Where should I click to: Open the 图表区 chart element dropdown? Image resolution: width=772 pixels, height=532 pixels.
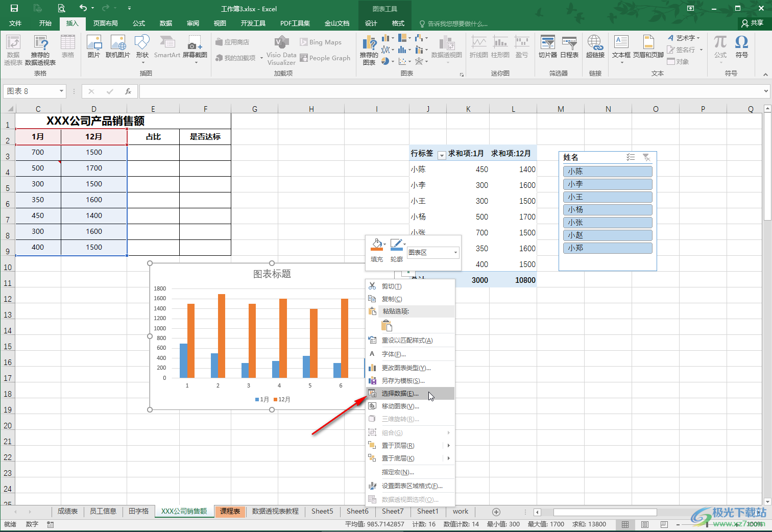tap(455, 253)
